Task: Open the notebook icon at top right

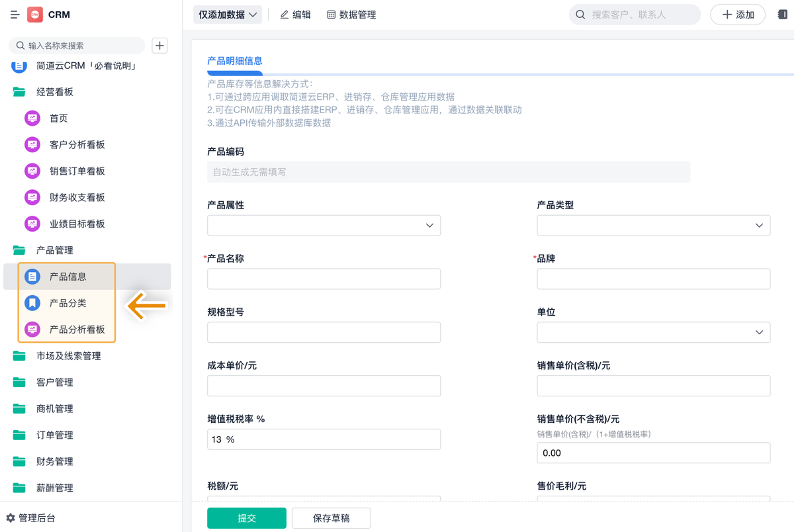Action: pos(782,15)
